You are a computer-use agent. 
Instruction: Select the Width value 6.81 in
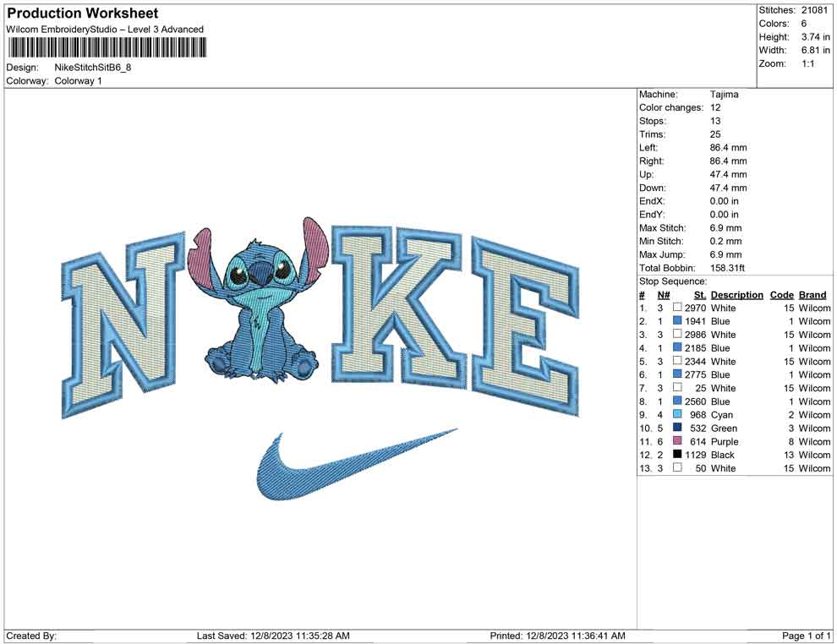(815, 50)
